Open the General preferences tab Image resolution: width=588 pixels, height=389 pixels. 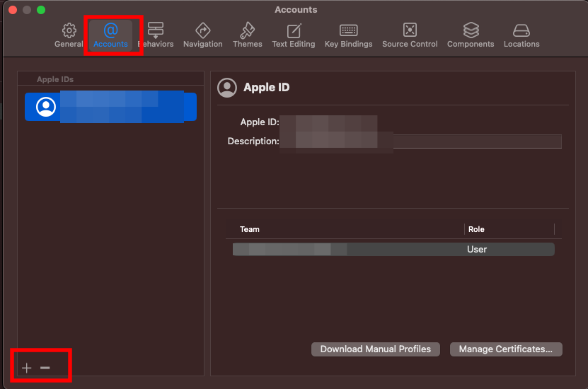[x=69, y=35]
